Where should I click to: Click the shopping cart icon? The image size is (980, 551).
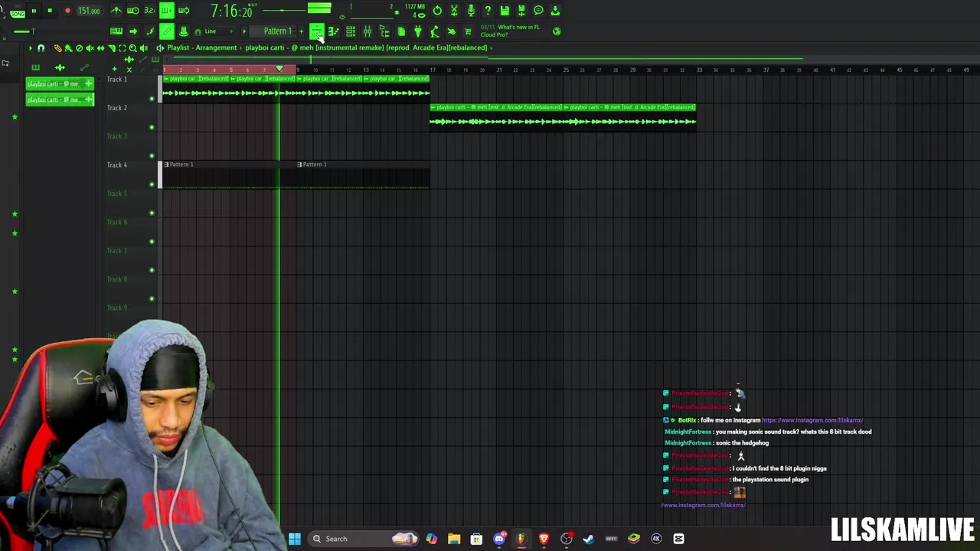coord(468,31)
